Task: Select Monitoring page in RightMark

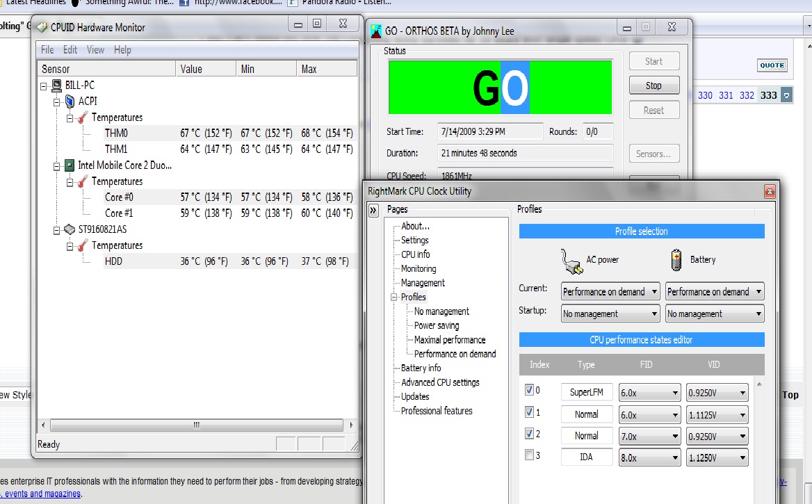Action: pyautogui.click(x=419, y=268)
